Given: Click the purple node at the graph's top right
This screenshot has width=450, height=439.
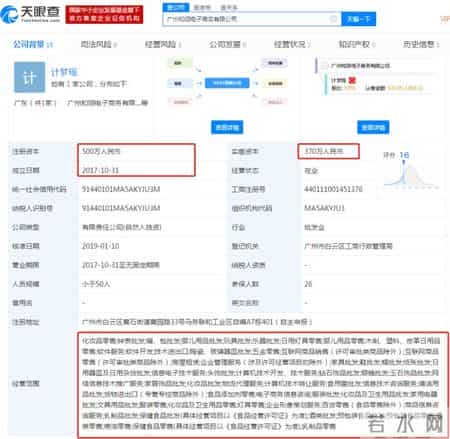Looking at the screenshot, I should (275, 63).
